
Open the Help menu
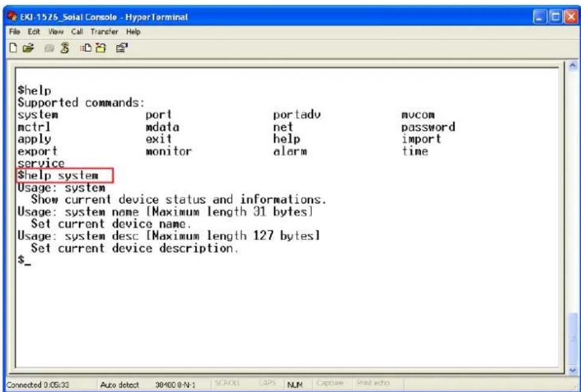click(x=133, y=32)
